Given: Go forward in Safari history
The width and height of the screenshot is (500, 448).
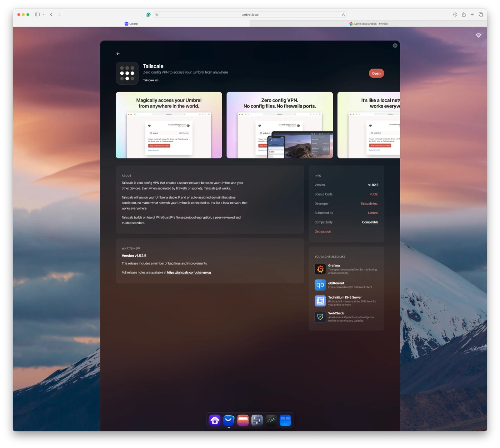Looking at the screenshot, I should point(59,14).
